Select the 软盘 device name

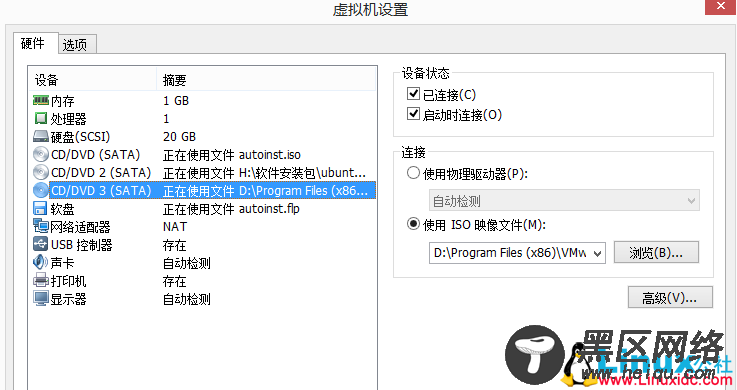(63, 209)
